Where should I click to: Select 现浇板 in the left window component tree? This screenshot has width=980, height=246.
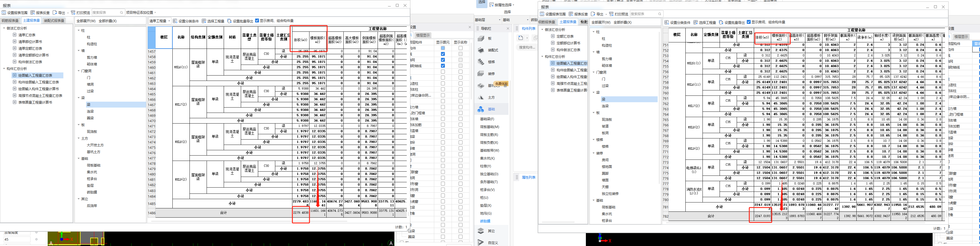(x=92, y=132)
